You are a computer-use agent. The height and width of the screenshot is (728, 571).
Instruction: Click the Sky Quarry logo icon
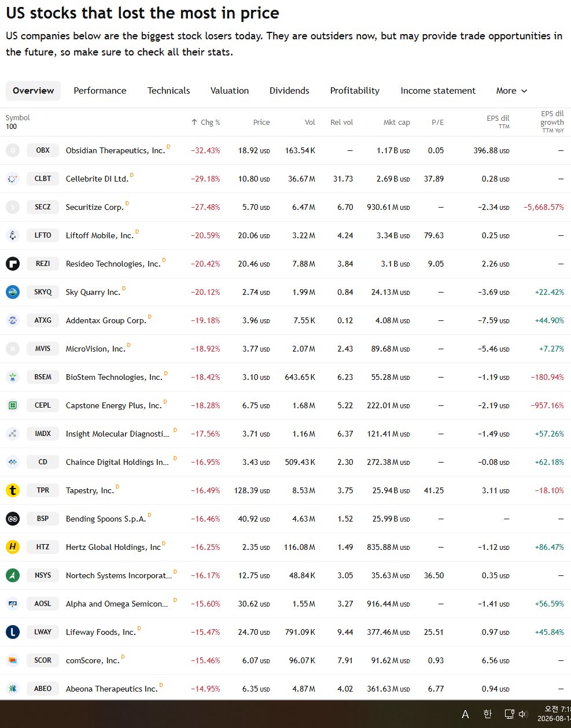point(13,292)
